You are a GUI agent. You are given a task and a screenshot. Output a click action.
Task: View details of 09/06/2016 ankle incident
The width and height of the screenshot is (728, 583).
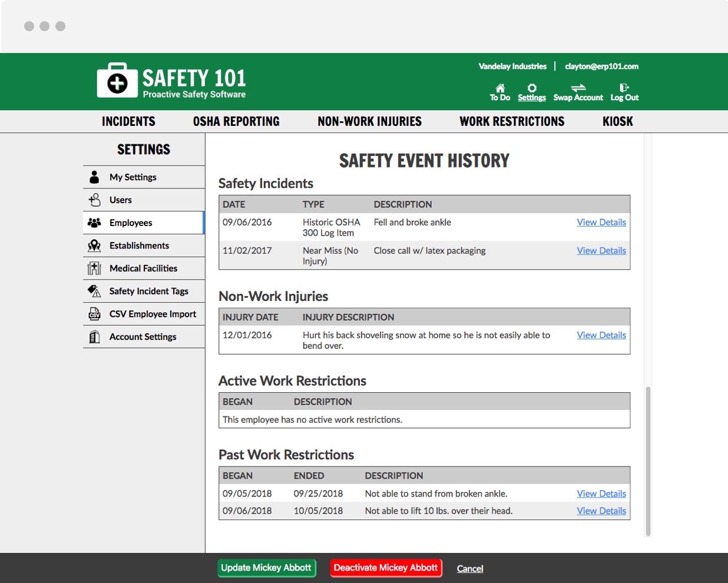pyautogui.click(x=601, y=222)
